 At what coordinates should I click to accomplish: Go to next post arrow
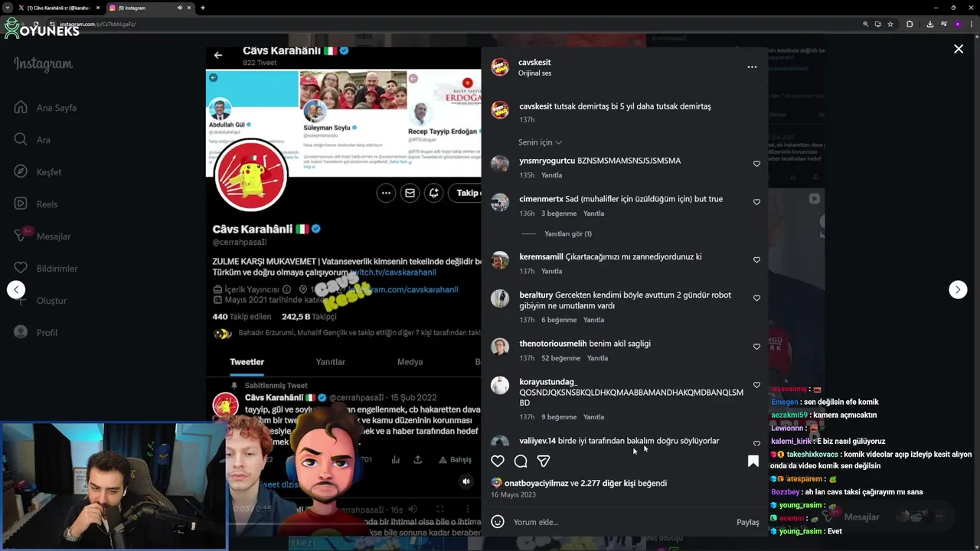(958, 289)
